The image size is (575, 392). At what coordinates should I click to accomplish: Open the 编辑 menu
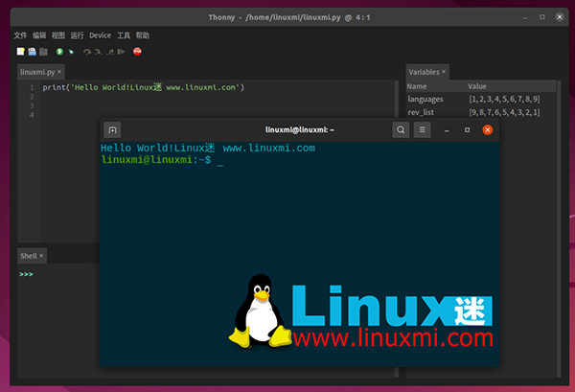pyautogui.click(x=39, y=35)
